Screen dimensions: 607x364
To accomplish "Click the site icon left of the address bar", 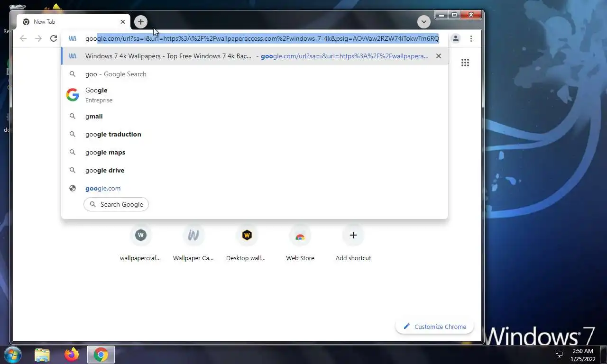I will pyautogui.click(x=73, y=38).
